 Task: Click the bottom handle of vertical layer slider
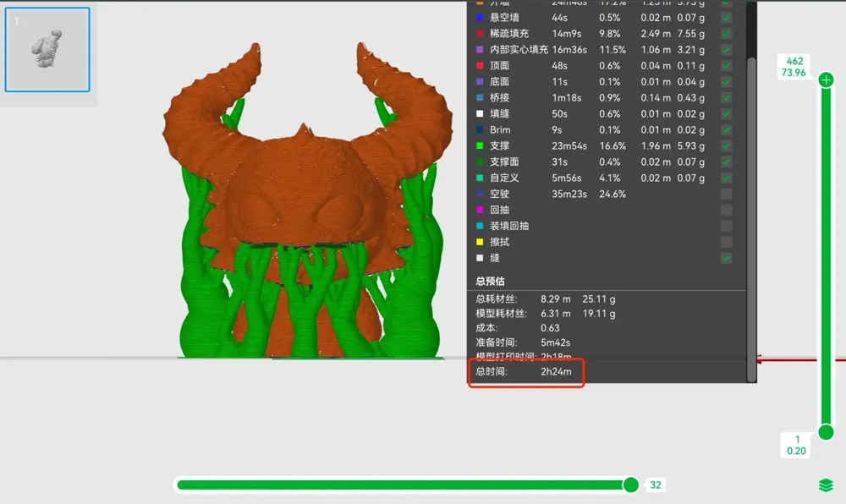(826, 432)
